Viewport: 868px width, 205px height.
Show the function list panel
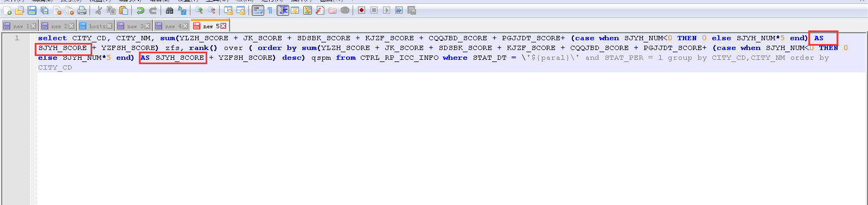tap(320, 10)
